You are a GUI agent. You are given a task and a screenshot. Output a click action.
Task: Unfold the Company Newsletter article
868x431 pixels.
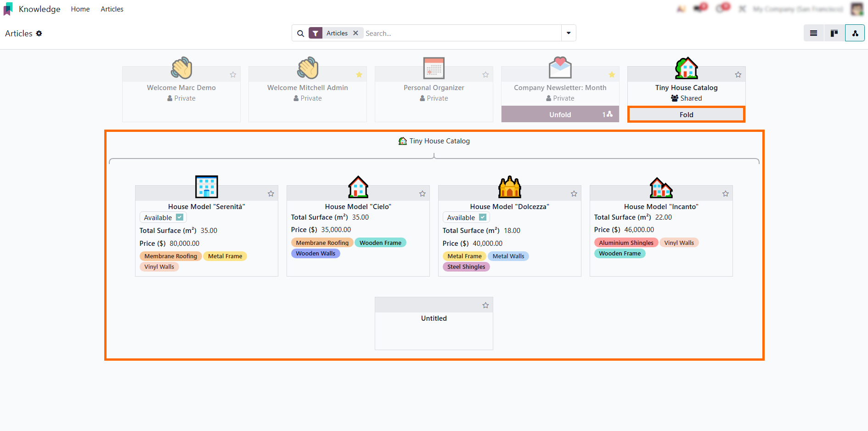click(560, 114)
